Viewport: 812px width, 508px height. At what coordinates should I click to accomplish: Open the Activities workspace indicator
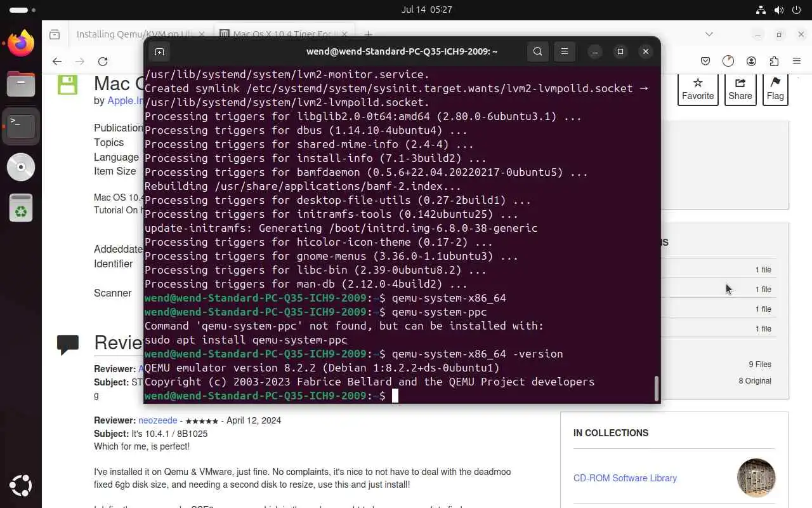tap(23, 10)
